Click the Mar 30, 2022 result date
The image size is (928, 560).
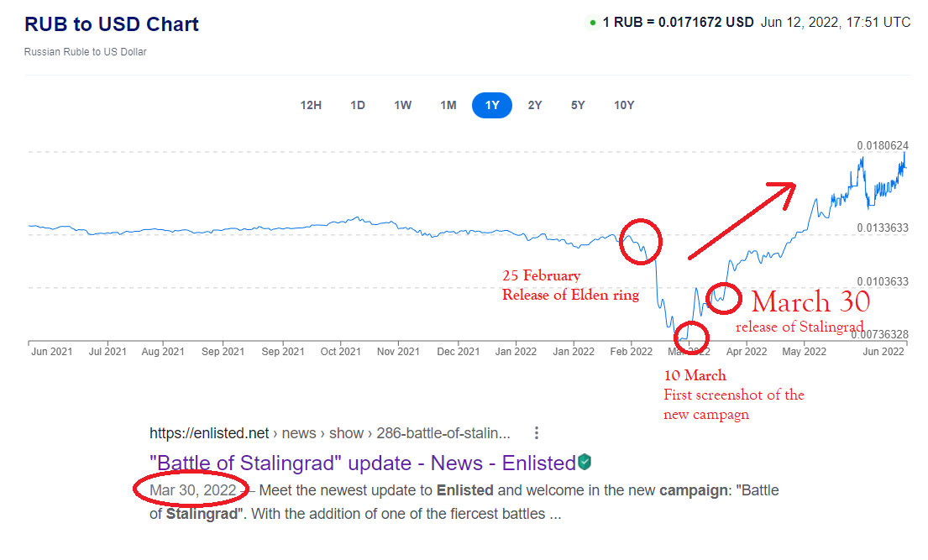pos(193,490)
